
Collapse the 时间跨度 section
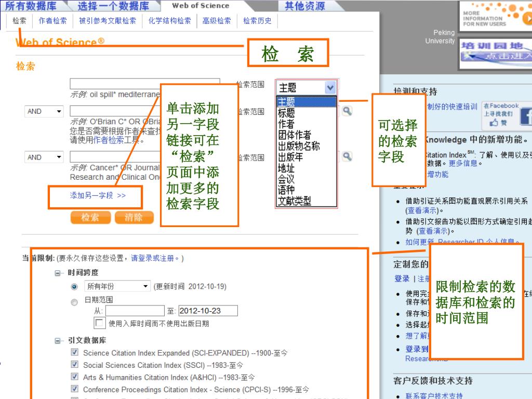coord(58,273)
